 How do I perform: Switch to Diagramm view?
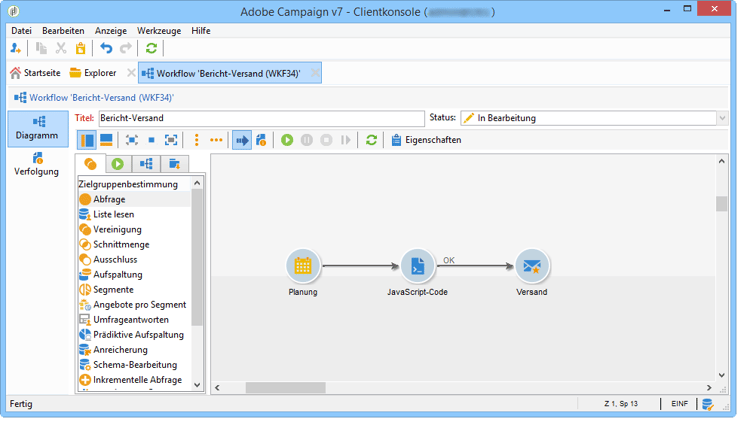[x=37, y=129]
